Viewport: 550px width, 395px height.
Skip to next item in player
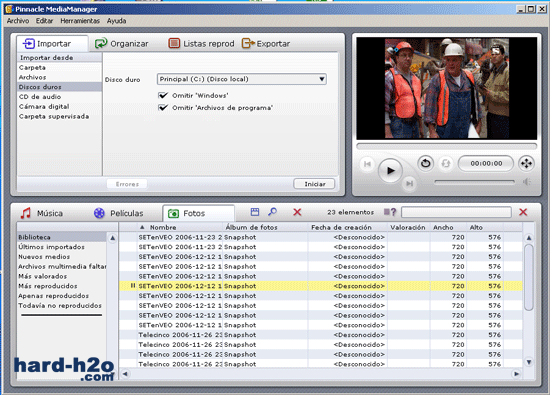point(409,183)
